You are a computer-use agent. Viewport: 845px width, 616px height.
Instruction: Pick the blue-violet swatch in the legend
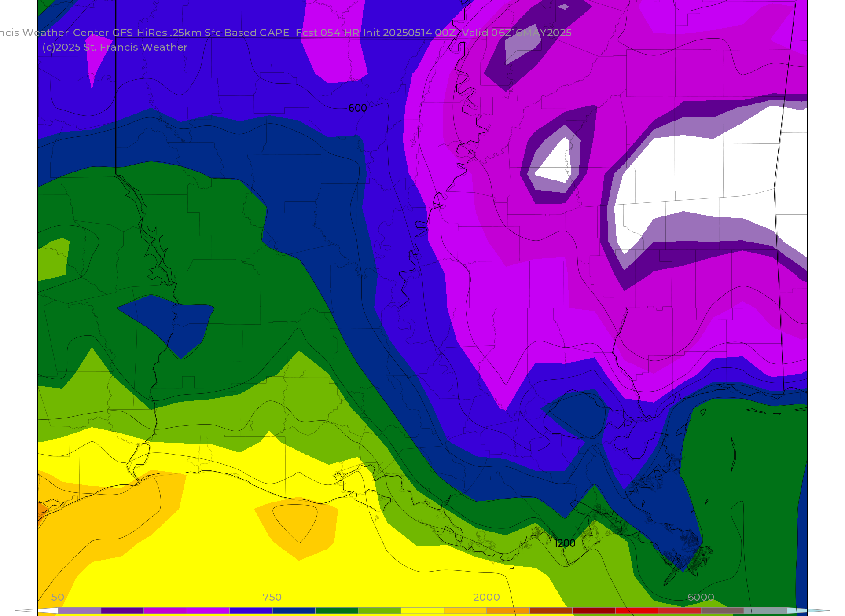pos(251,611)
